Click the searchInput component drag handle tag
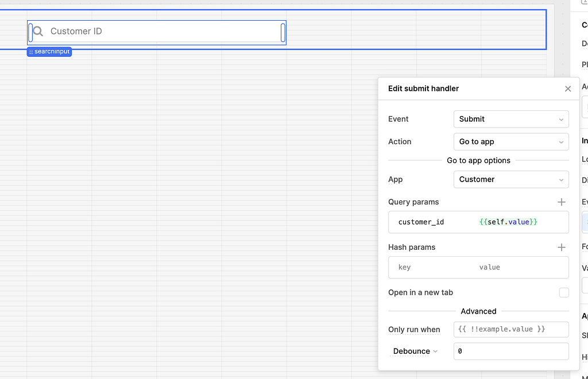Viewport: 588px width, 379px height. (x=49, y=52)
